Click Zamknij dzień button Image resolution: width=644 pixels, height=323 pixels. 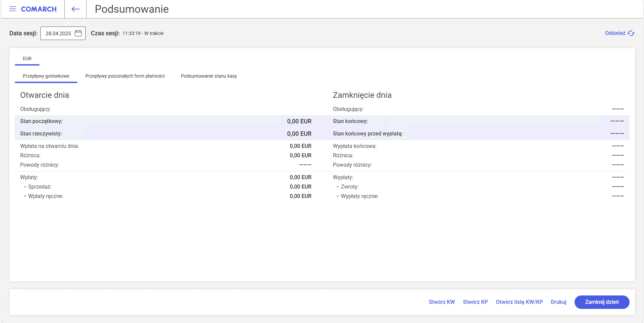(x=602, y=302)
